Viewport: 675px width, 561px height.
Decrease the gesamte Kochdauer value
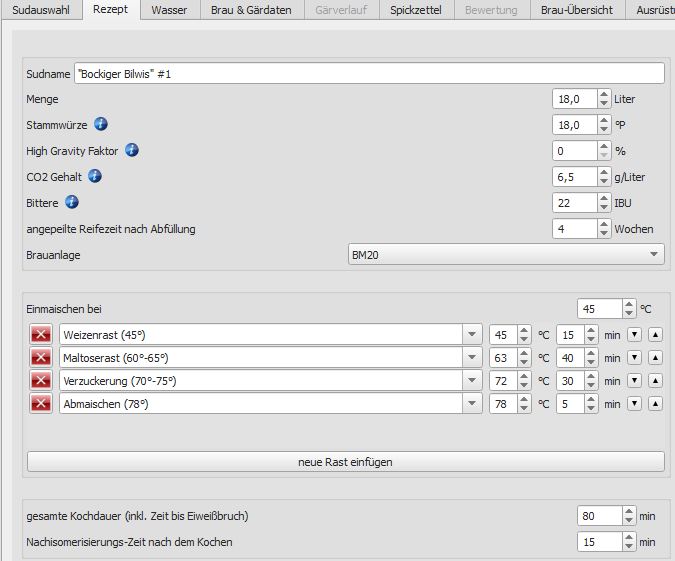[x=629, y=521]
